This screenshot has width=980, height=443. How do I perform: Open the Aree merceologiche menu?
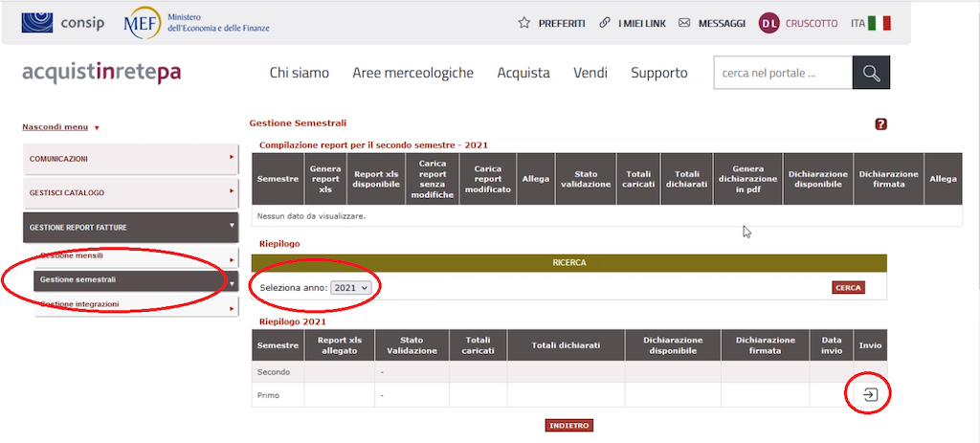(x=412, y=73)
